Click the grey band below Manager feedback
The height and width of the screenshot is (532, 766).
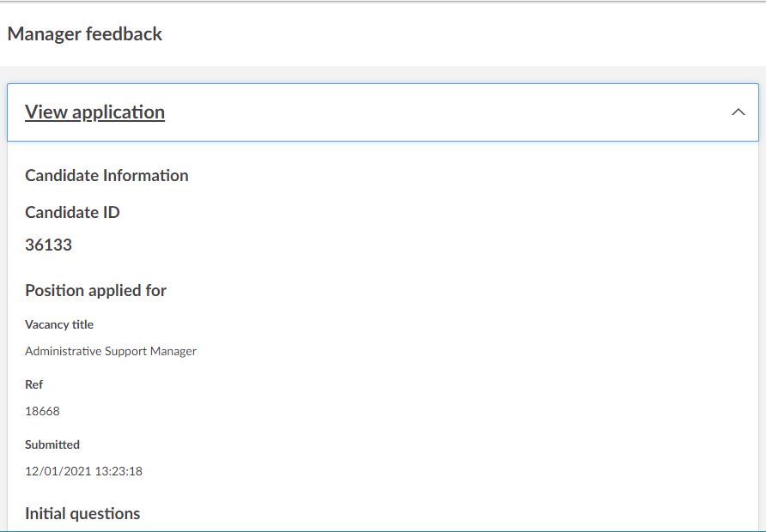click(383, 74)
